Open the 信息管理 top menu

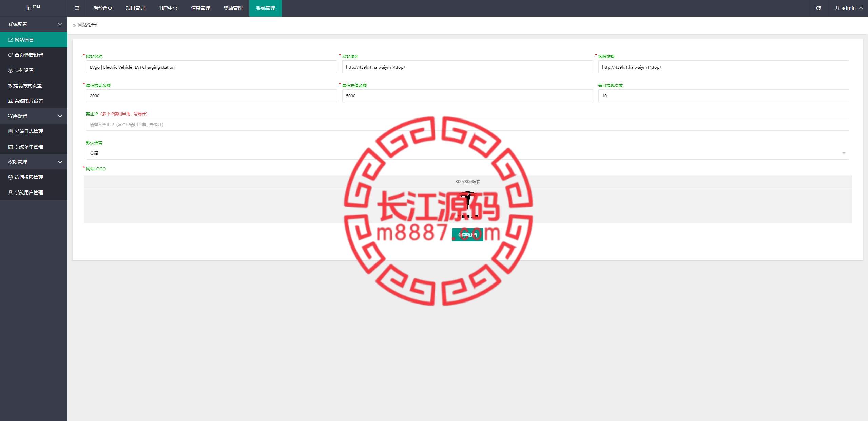coord(200,8)
